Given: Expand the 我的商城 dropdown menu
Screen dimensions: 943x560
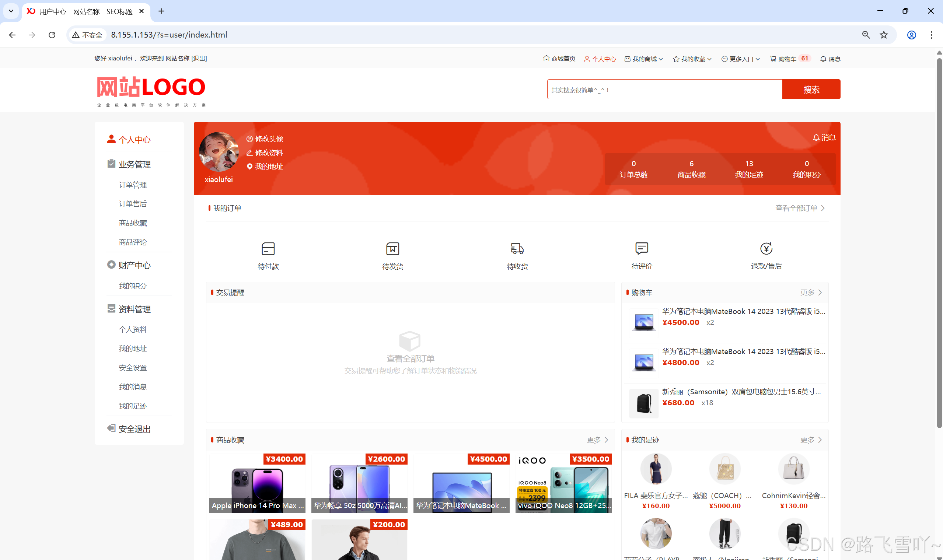Looking at the screenshot, I should [x=644, y=59].
